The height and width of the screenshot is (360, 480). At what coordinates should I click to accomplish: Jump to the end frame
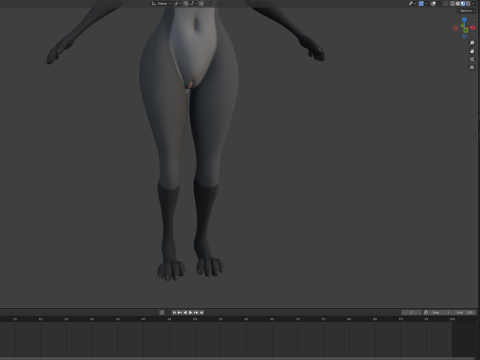click(x=201, y=312)
